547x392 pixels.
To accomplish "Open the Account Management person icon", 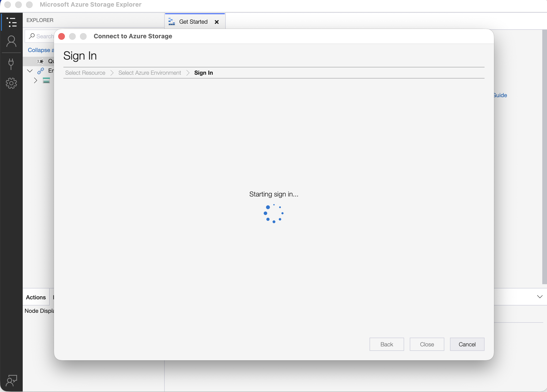I will 11,41.
